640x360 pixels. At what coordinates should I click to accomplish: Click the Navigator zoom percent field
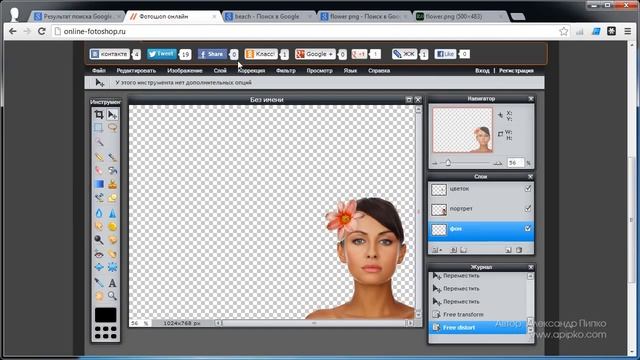pos(515,162)
